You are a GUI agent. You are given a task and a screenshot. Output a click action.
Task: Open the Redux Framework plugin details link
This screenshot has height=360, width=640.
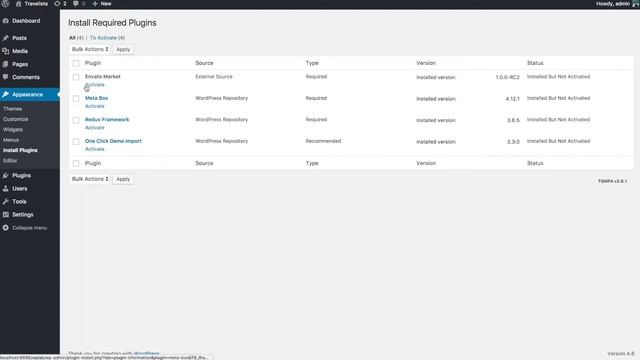(107, 120)
